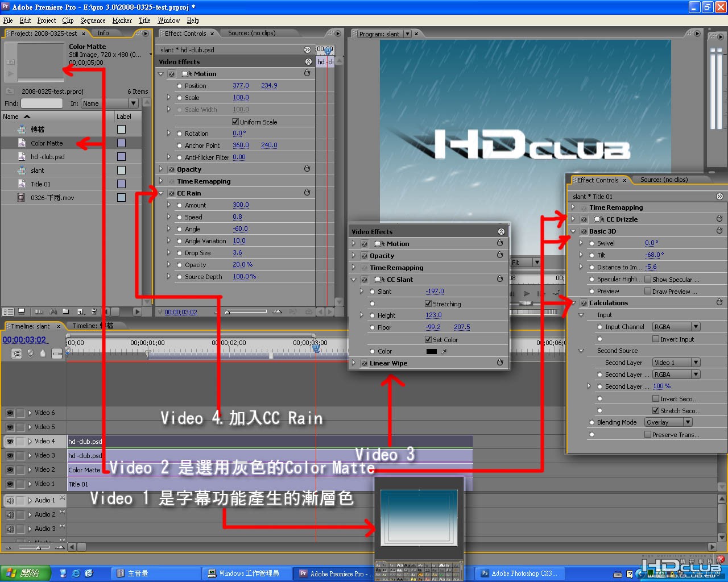Open the Title menu
Image resolution: width=728 pixels, height=582 pixels.
(144, 20)
